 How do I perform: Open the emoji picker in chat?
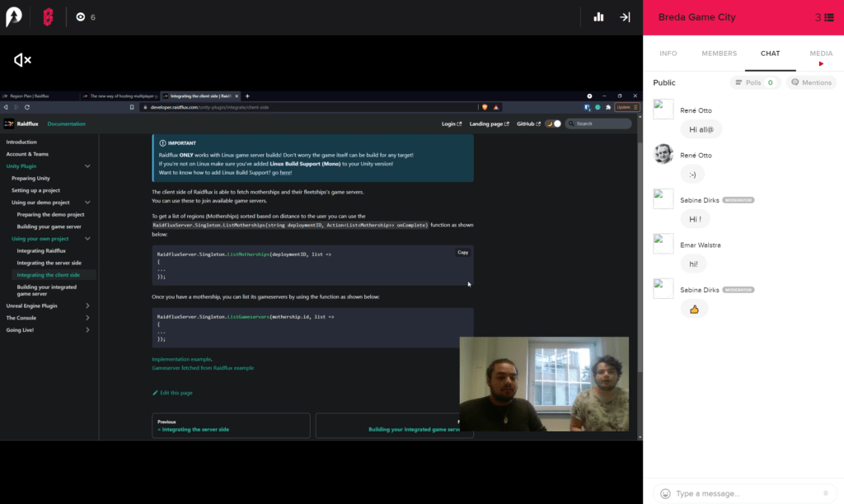[665, 493]
